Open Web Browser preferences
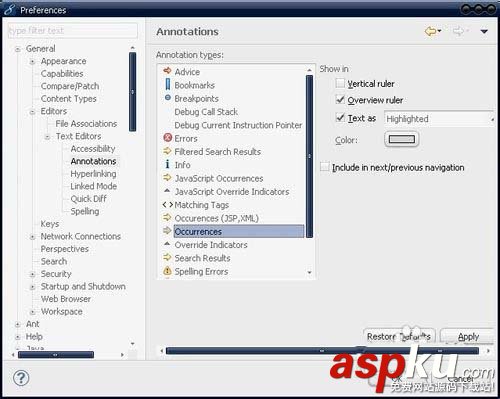The height and width of the screenshot is (399, 500). 66,299
